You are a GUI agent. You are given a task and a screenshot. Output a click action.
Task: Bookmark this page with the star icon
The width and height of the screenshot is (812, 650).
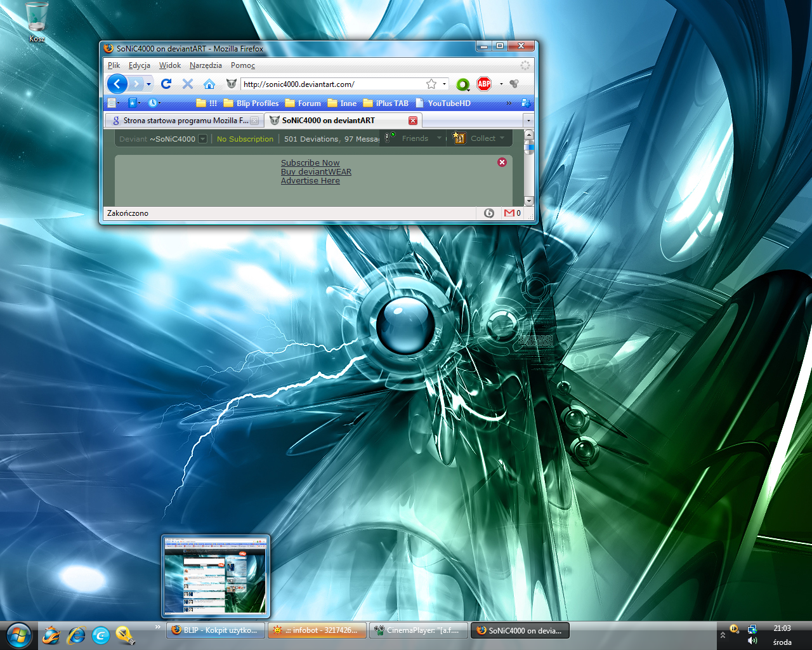pyautogui.click(x=431, y=84)
